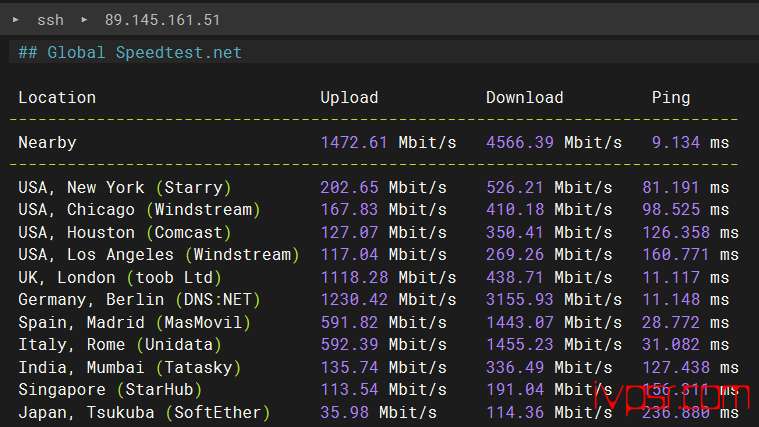Click the USA, New York (Starry) entry
The height and width of the screenshot is (427, 759).
click(x=125, y=187)
